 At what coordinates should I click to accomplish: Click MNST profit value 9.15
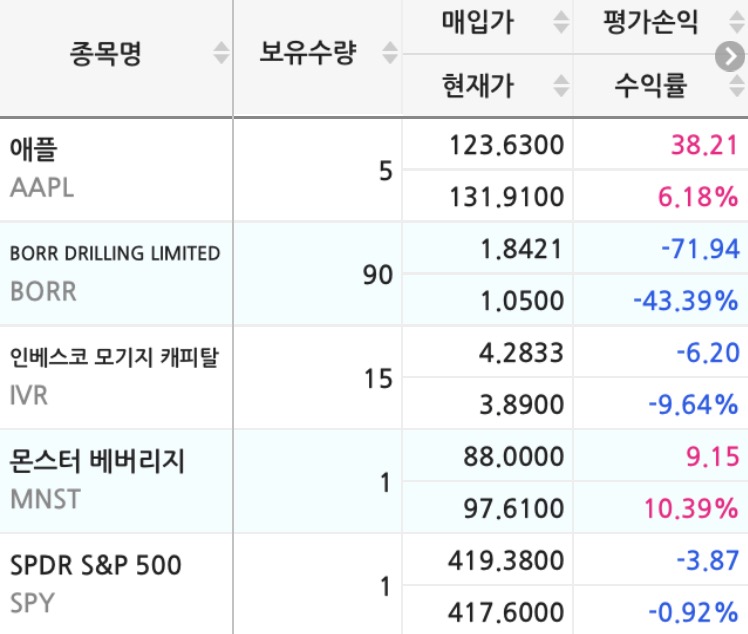713,457
